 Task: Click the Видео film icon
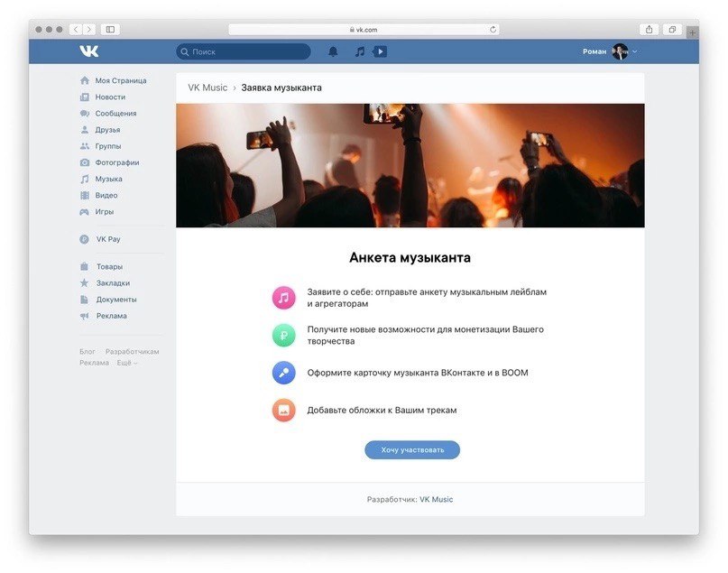click(85, 196)
